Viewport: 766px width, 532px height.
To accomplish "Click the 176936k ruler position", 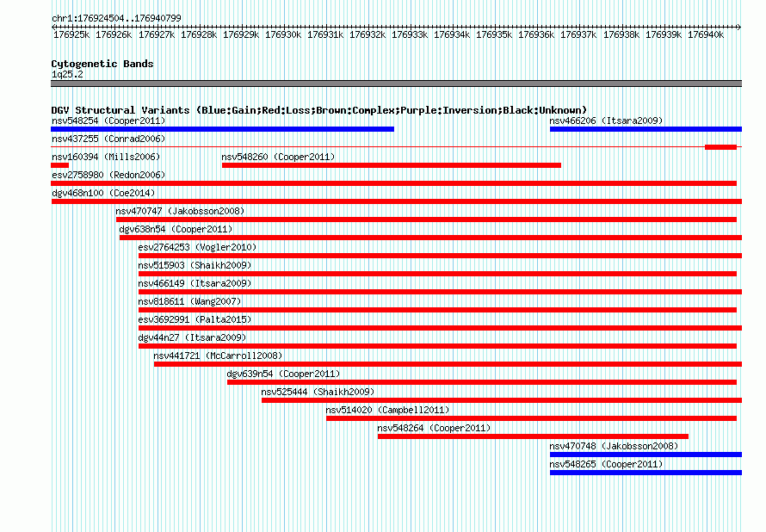I will tap(536, 34).
